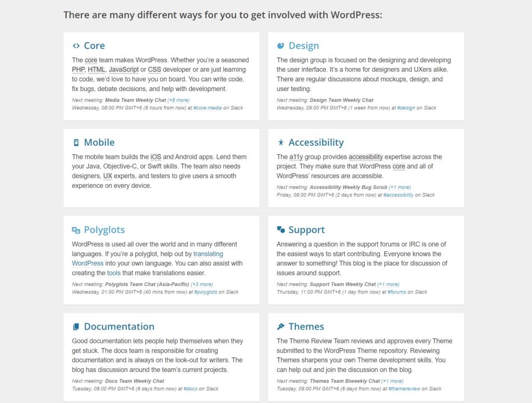Expand the (+1 more) Accessibility meetings list

tap(400, 187)
